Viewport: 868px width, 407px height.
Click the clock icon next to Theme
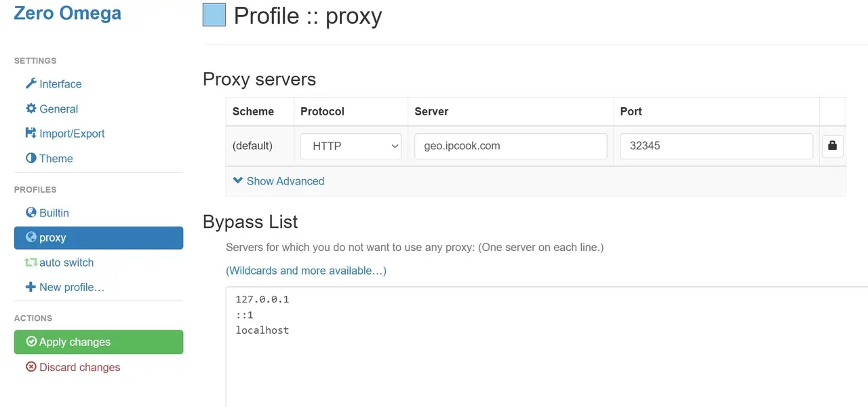[x=30, y=158]
